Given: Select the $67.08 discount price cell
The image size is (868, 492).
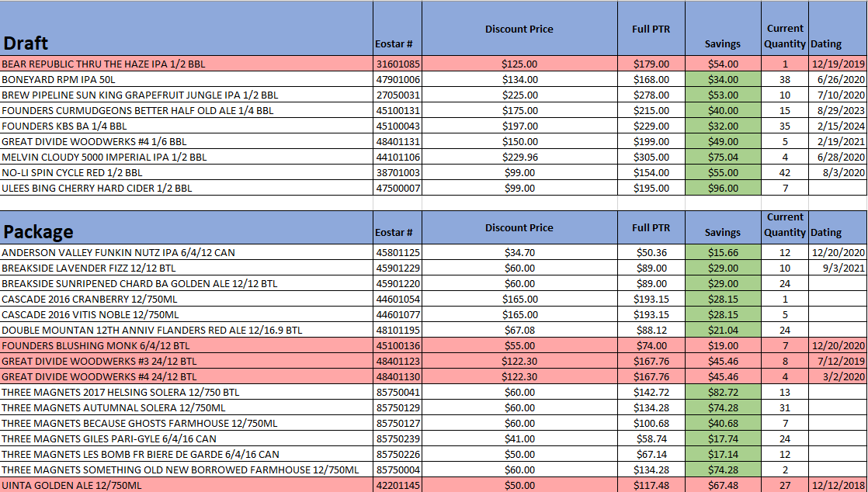Looking at the screenshot, I should 519,330.
